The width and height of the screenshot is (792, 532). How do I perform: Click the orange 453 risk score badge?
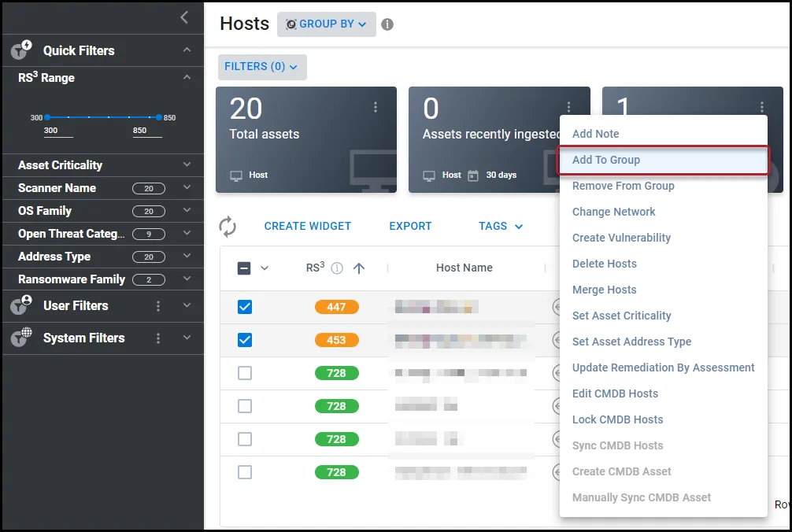coord(336,340)
